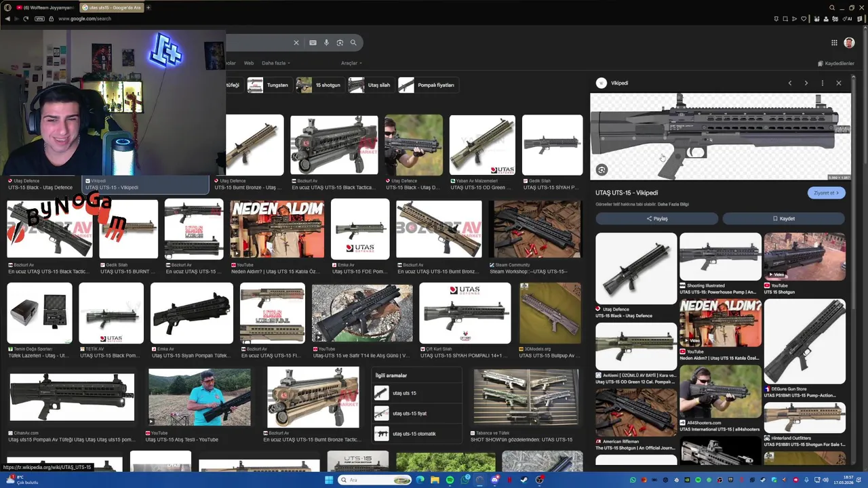Select the 'utas uts15 - Google'da Ara' tab
The image size is (868, 488).
[x=111, y=7]
